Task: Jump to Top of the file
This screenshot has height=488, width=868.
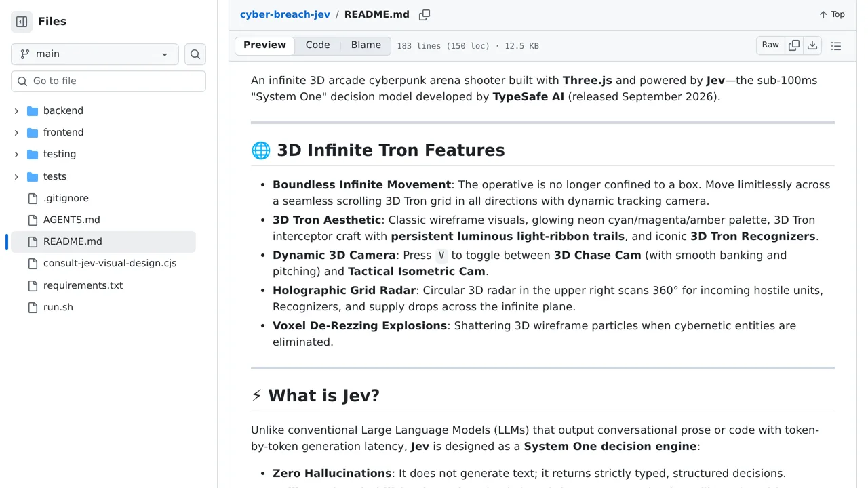Action: pos(832,14)
